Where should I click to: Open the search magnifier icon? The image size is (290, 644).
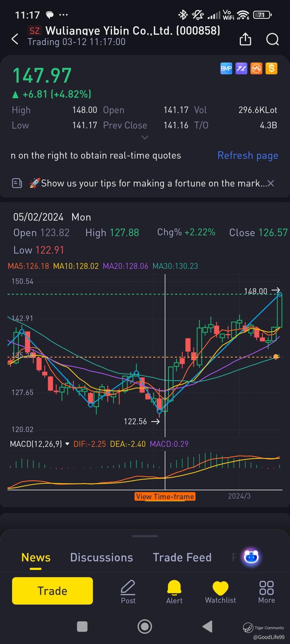272,39
